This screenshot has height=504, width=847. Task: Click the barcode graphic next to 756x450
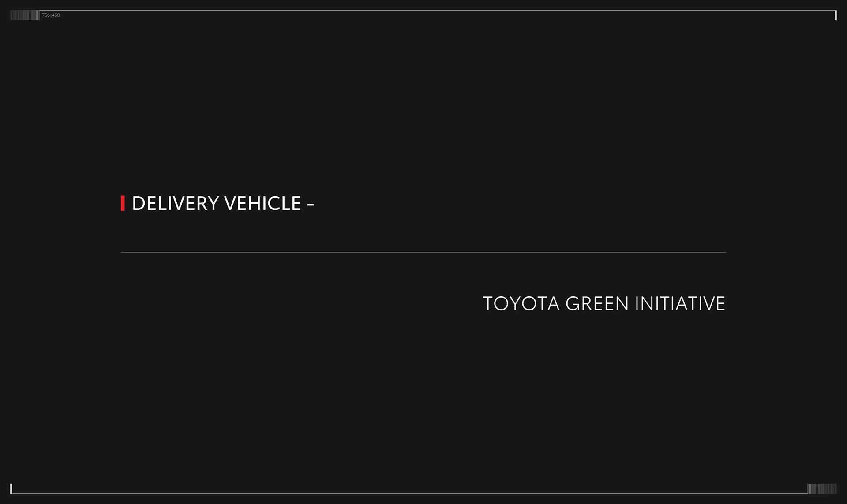(x=24, y=15)
